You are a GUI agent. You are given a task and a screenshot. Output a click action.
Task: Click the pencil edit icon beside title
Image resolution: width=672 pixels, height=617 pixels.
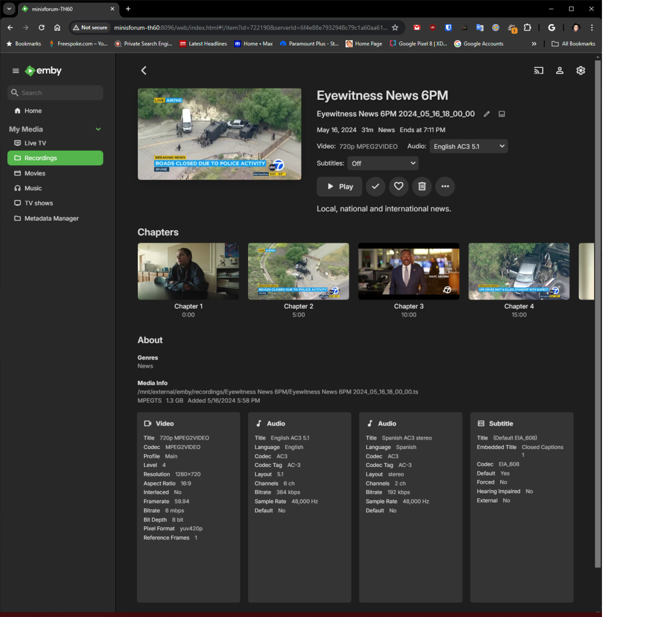487,114
